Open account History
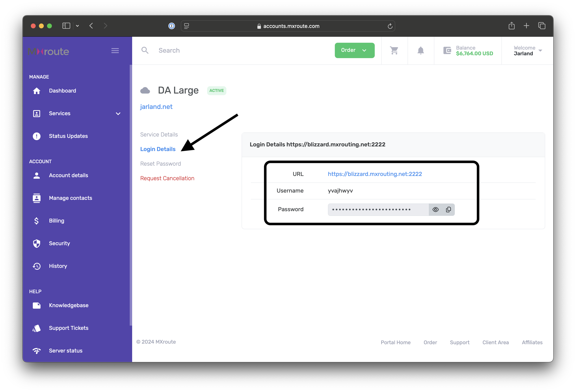 [x=58, y=266]
